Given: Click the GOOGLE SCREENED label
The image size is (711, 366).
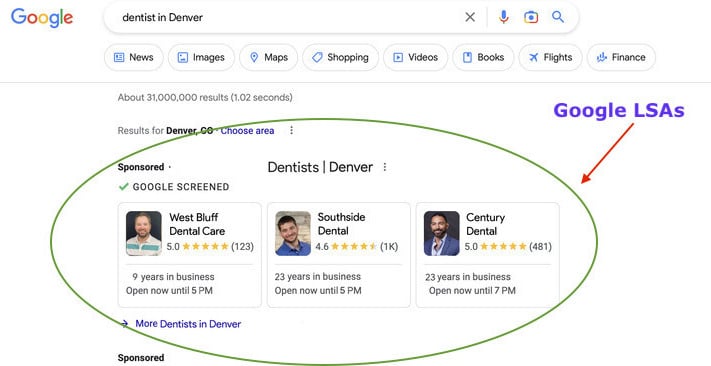Looking at the screenshot, I should (x=181, y=187).
